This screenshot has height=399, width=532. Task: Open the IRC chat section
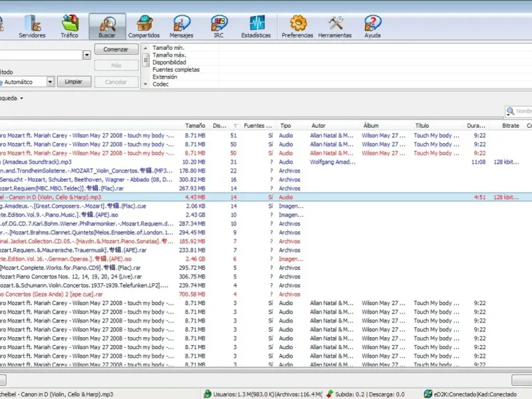click(x=219, y=27)
